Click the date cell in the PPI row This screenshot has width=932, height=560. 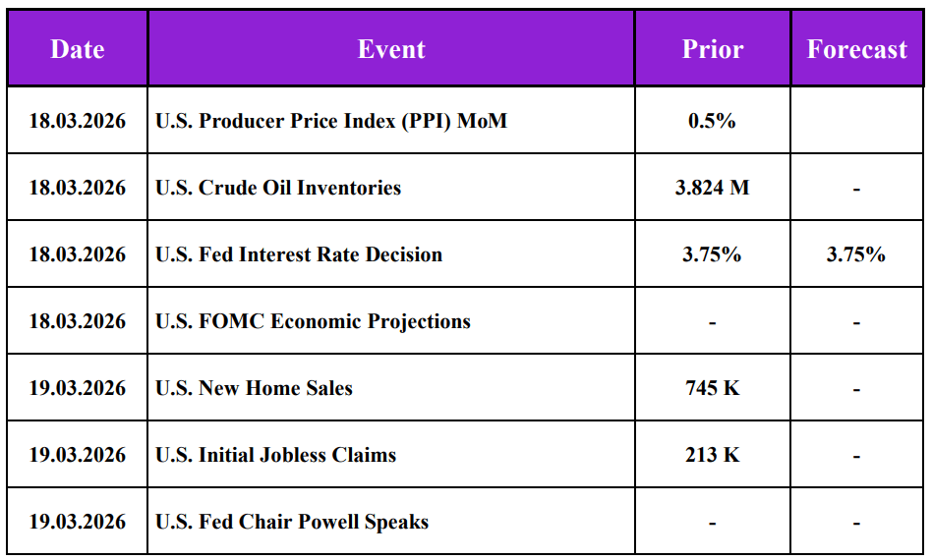point(78,121)
